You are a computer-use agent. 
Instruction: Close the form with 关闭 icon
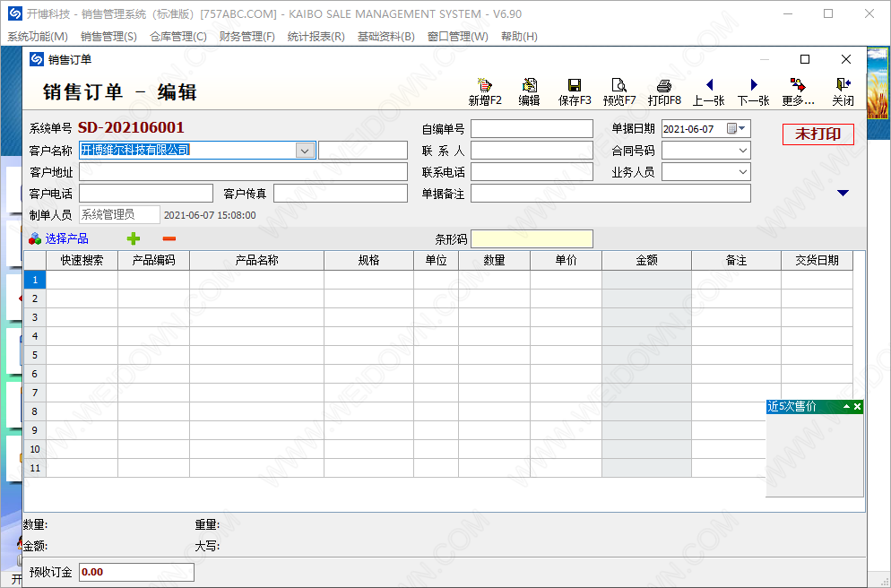pos(843,91)
